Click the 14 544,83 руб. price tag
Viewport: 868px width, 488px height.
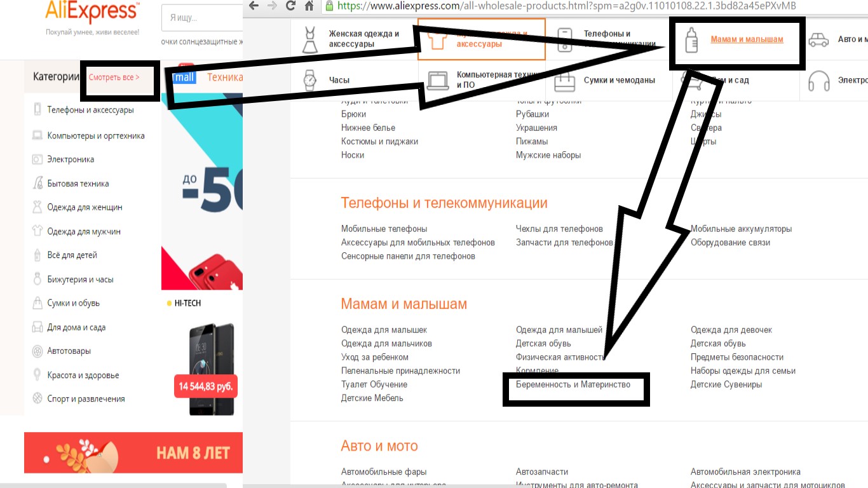[x=206, y=386]
